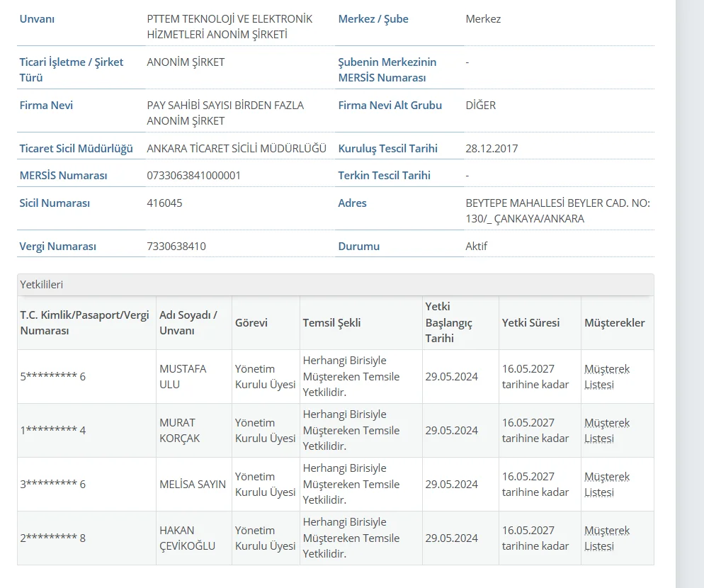The image size is (704, 588).
Task: Click the Unvanı field label
Action: pyautogui.click(x=37, y=19)
